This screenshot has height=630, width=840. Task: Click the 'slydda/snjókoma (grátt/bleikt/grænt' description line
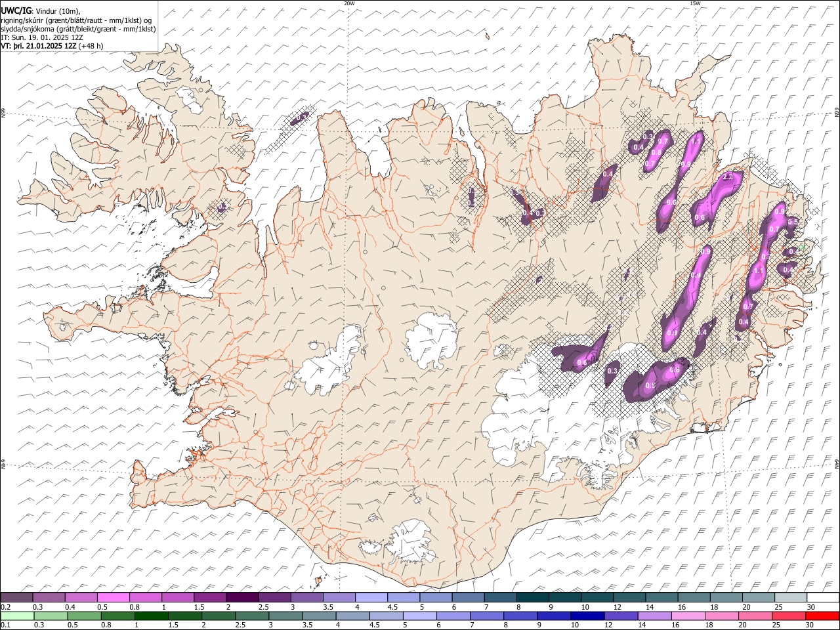pos(78,29)
